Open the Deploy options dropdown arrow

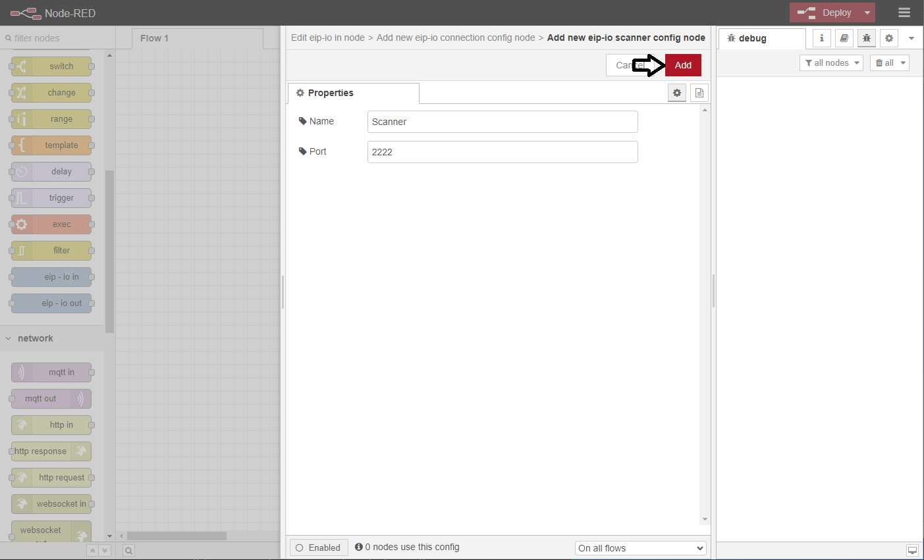click(867, 13)
